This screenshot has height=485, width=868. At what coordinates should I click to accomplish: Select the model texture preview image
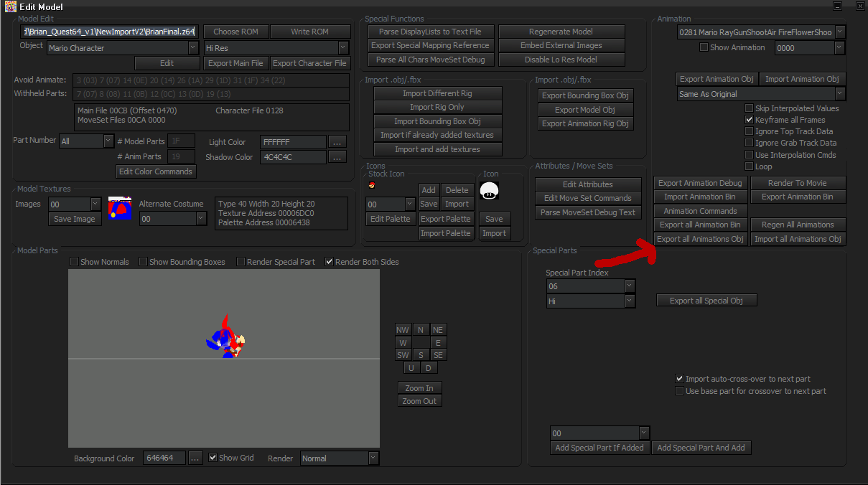[120, 208]
